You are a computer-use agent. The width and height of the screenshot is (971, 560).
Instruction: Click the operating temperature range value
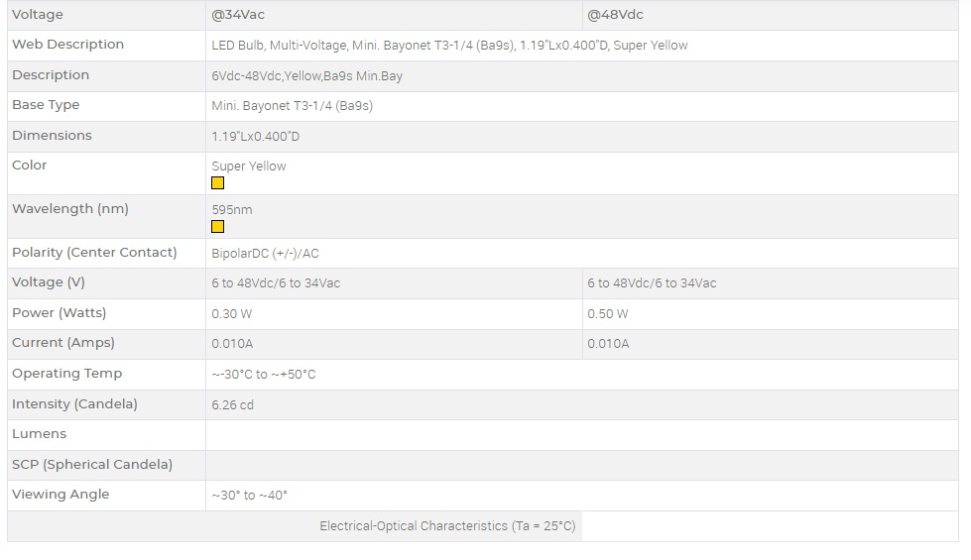tap(263, 374)
